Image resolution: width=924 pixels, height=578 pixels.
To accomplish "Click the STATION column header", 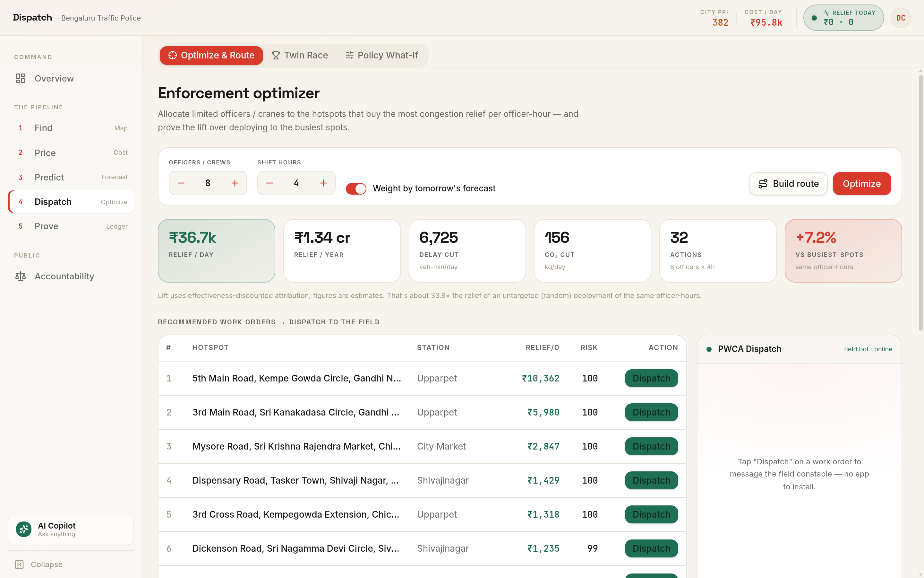I will click(x=433, y=347).
